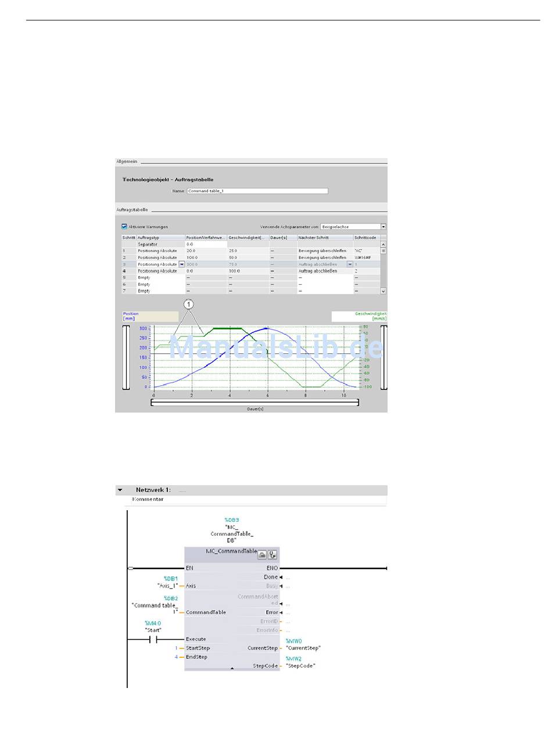This screenshot has width=552, height=756.
Task: Click the Nächster Schritt column header
Action: click(325, 238)
